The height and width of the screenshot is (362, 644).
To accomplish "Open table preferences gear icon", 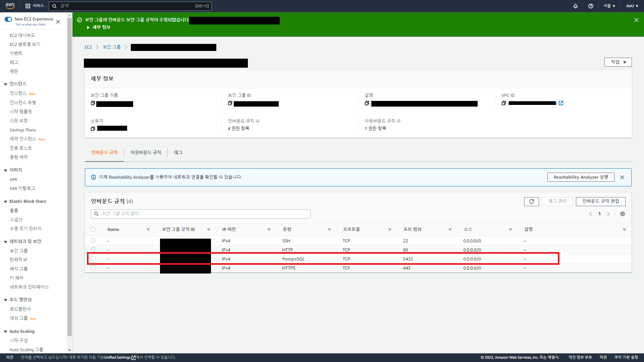I will (623, 214).
